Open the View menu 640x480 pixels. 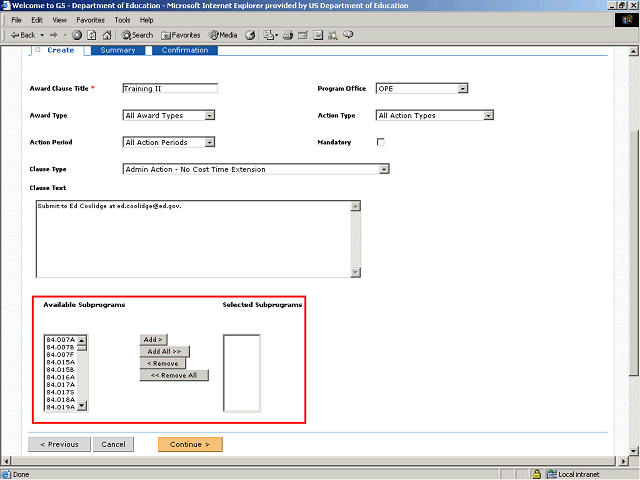click(x=59, y=20)
